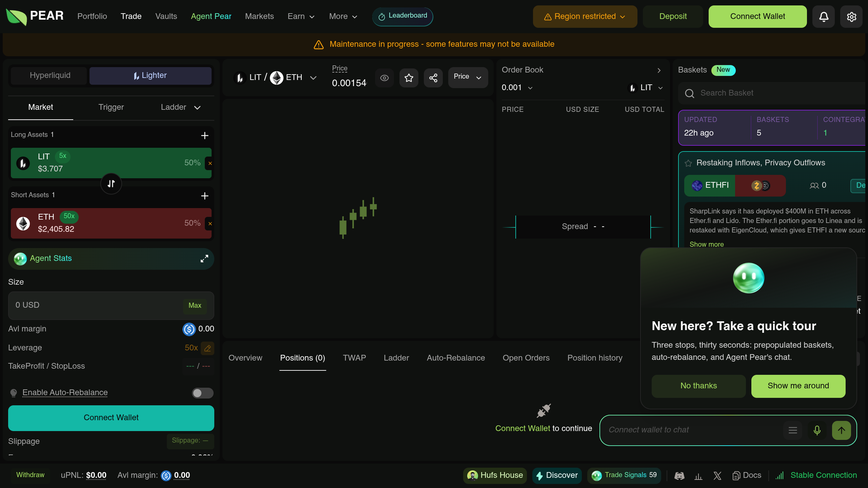Click Connect Wallet in the header
The image size is (868, 488).
click(x=757, y=17)
